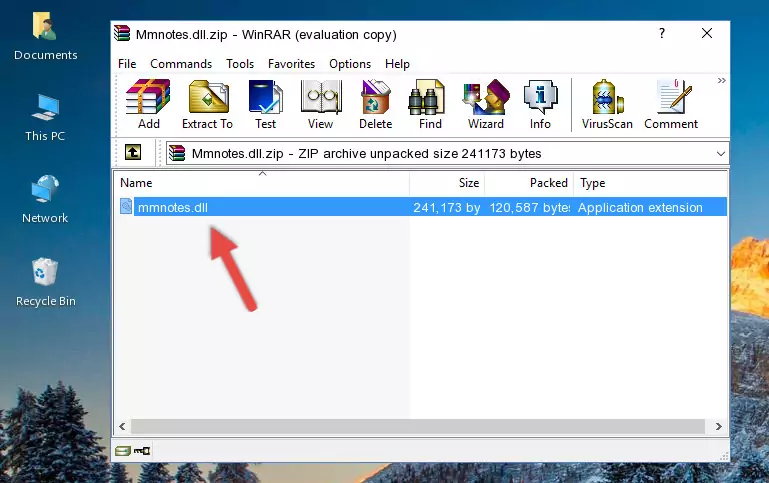769x483 pixels.
Task: Open the Comment tool
Action: point(671,104)
